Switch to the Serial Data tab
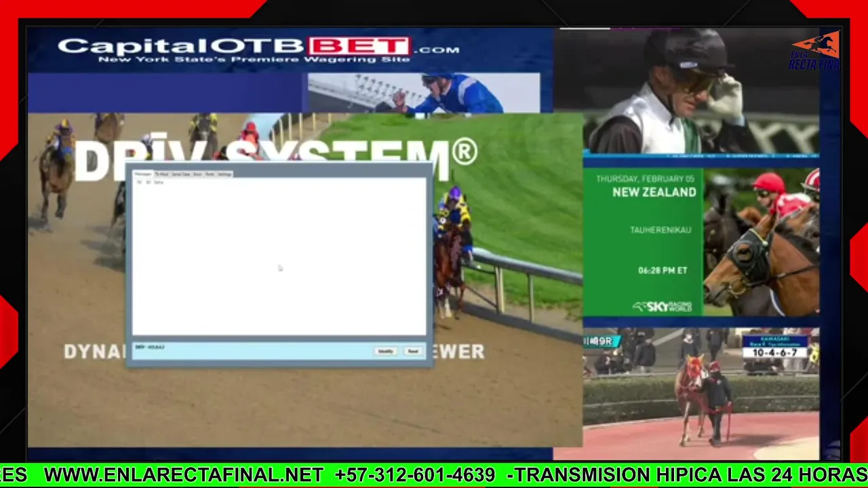Screen dimensions: 868x488 [x=181, y=174]
